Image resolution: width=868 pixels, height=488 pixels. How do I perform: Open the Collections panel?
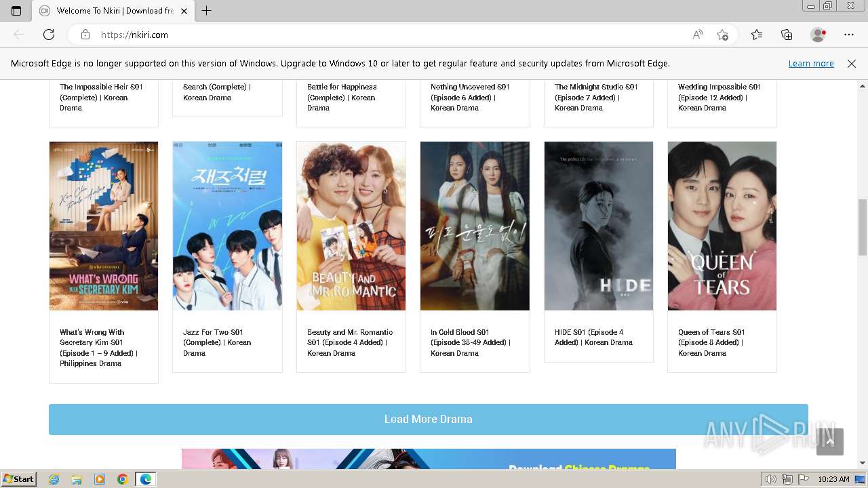coord(787,35)
